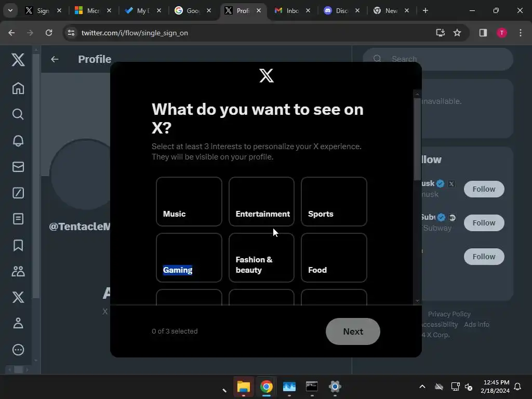The height and width of the screenshot is (399, 532).
Task: Open the Windows notifications bell
Action: coord(517,387)
